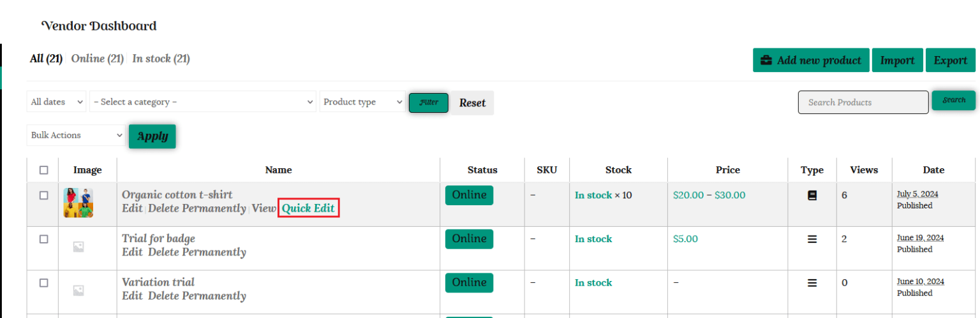Expand the Select a category dropdown

203,102
